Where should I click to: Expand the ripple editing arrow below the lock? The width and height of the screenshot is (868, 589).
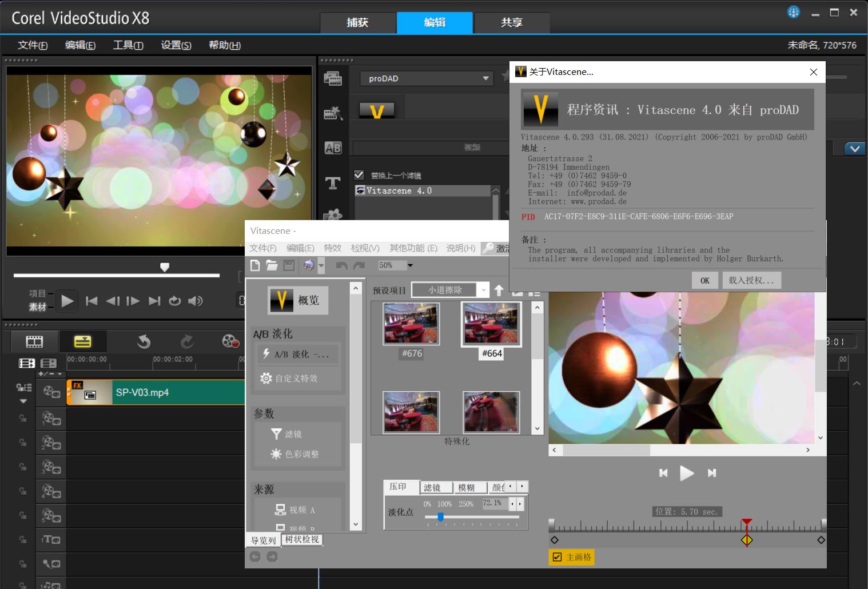[x=23, y=401]
